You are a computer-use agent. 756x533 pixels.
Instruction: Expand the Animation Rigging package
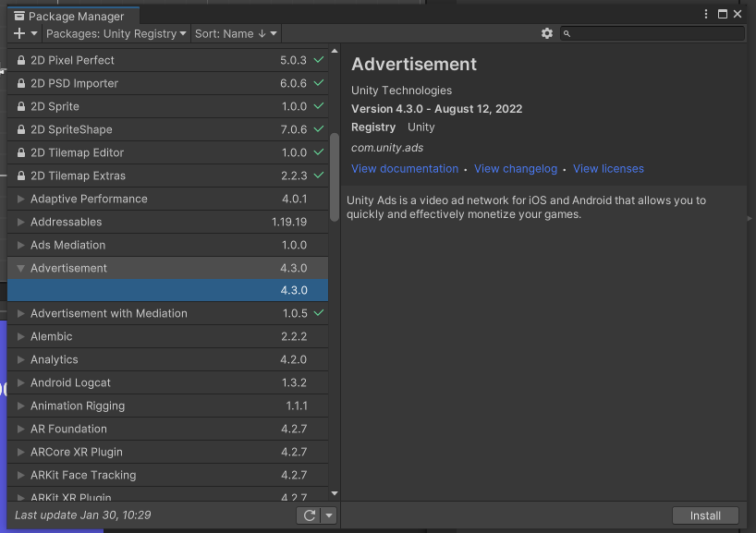coord(20,406)
